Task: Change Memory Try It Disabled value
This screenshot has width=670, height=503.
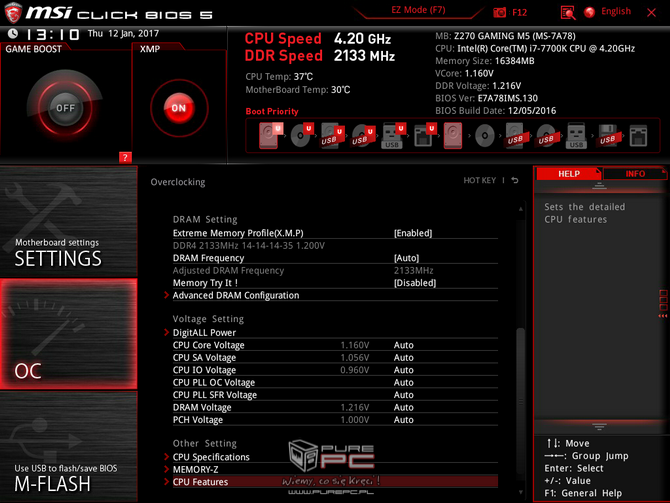Action: pyautogui.click(x=415, y=282)
